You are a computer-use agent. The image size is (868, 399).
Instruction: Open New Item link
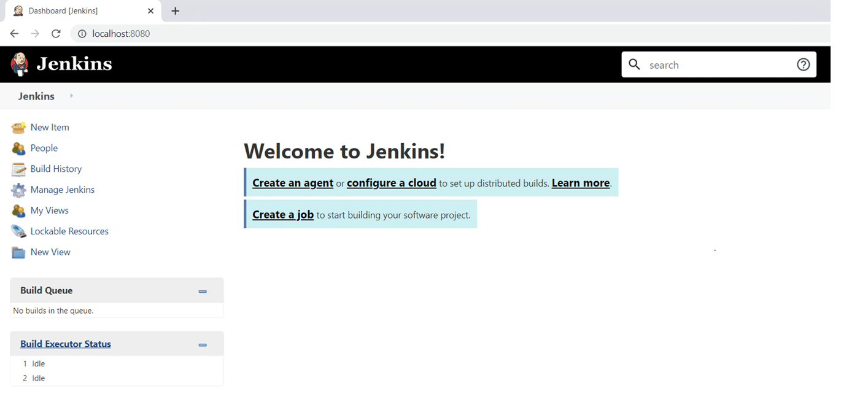coord(50,127)
